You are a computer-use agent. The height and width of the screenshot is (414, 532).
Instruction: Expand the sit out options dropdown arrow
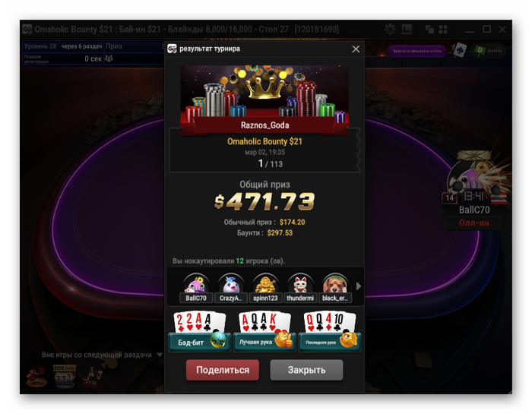[x=159, y=355]
